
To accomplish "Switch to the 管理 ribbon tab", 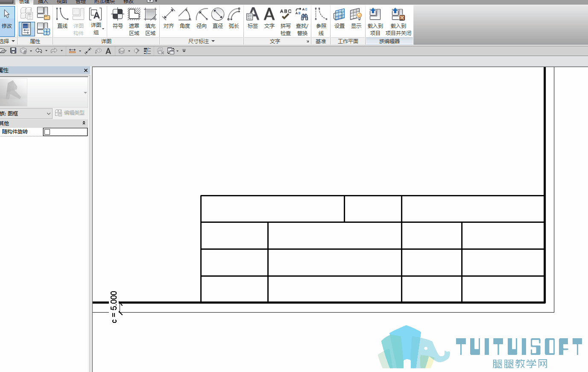I will (81, 2).
